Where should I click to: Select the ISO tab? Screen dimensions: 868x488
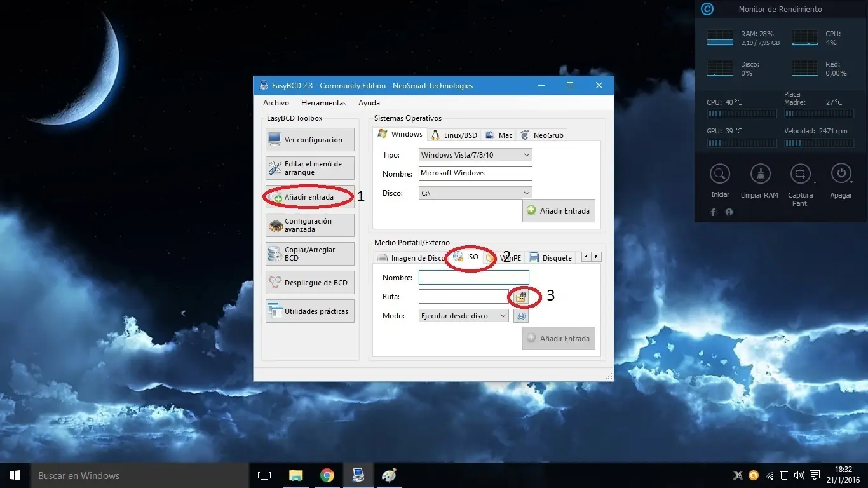click(x=466, y=257)
